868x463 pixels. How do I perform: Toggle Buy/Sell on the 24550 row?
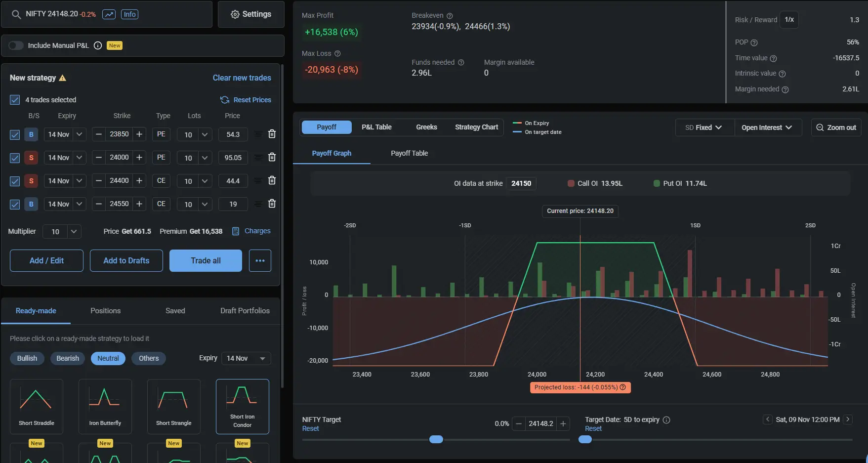point(31,204)
